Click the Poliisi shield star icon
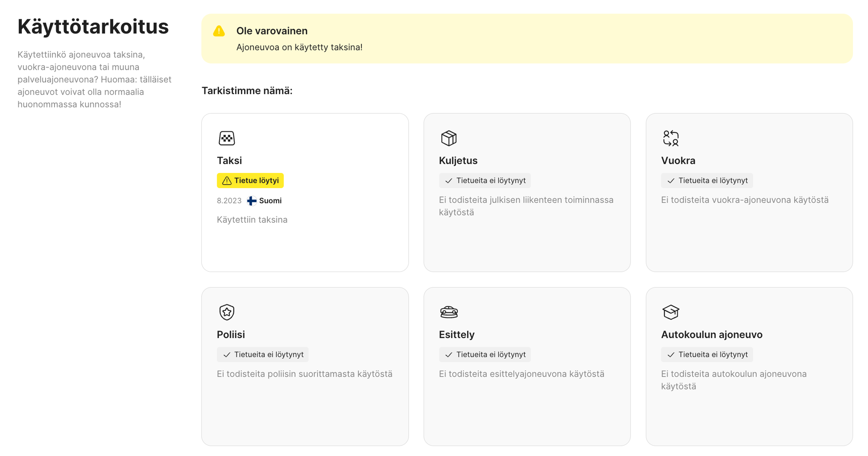This screenshot has height=456, width=868. coord(226,312)
